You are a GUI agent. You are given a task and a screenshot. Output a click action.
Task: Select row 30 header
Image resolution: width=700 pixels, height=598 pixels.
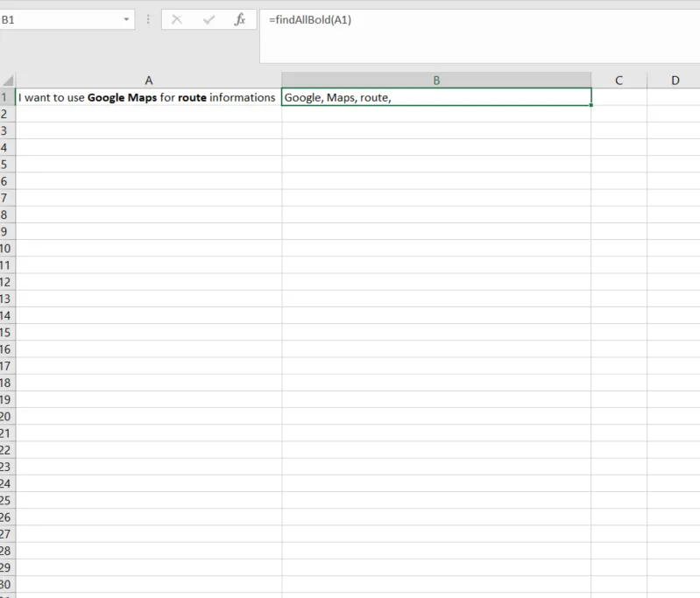point(7,584)
